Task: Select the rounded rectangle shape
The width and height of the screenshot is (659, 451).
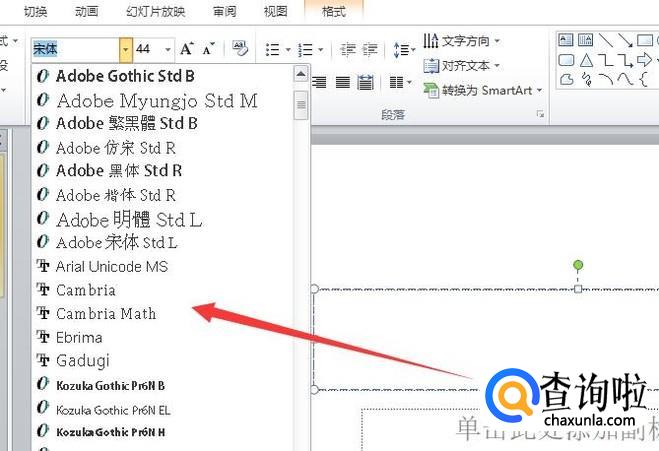Action: pyautogui.click(x=566, y=60)
